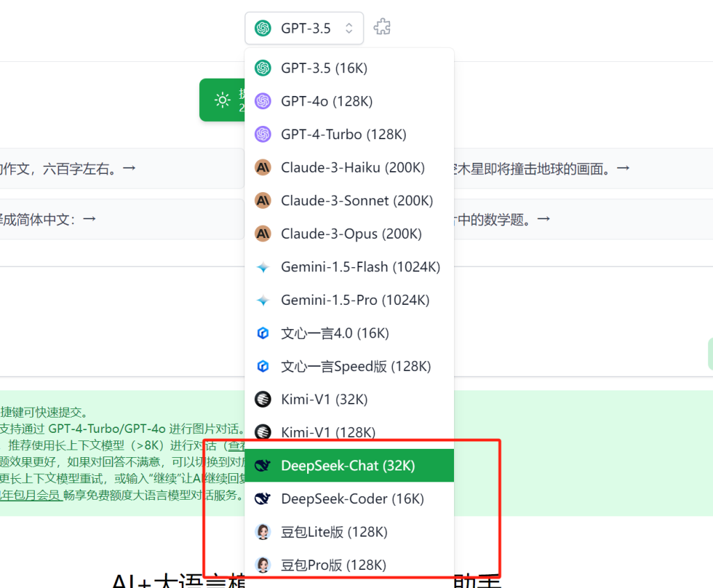The width and height of the screenshot is (713, 588).
Task: Select Gemini-1.5-Flash (1024K) model
Action: click(350, 267)
